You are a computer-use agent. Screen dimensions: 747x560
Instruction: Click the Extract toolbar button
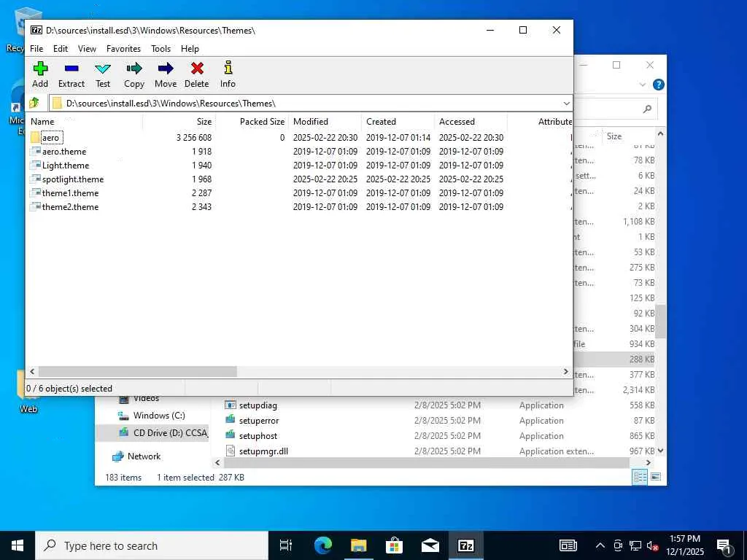click(71, 75)
